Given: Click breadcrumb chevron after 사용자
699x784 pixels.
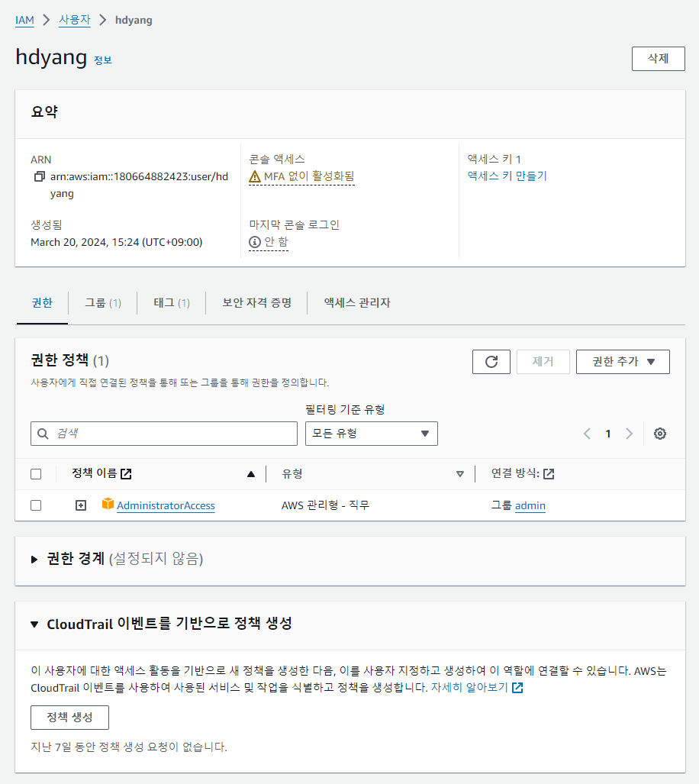Looking at the screenshot, I should tap(103, 20).
